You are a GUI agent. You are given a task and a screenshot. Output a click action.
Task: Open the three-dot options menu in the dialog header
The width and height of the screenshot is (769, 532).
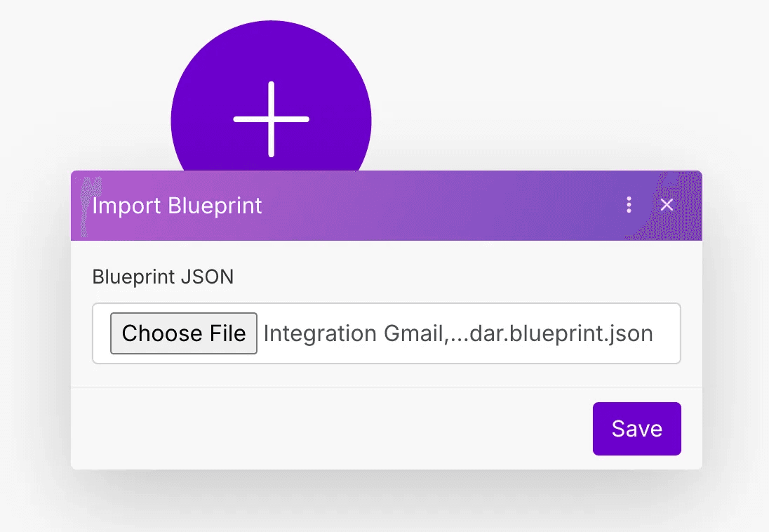coord(629,205)
